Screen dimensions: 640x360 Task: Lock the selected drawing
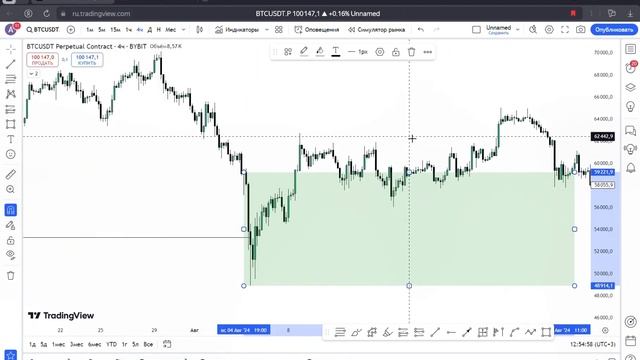click(396, 52)
